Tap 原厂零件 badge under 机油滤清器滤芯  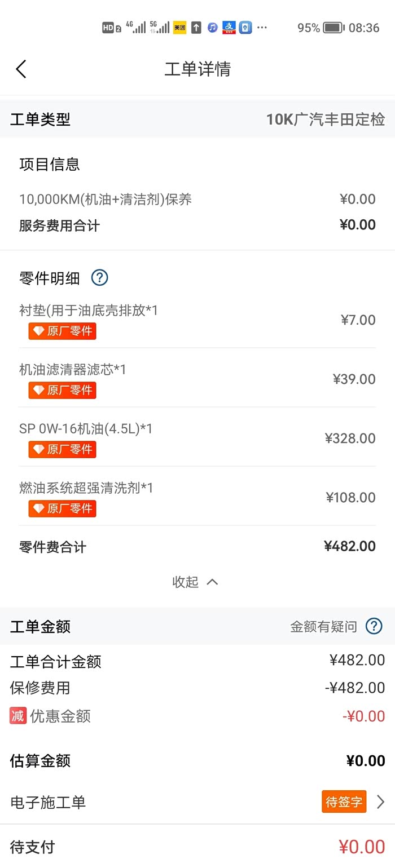coord(63,390)
